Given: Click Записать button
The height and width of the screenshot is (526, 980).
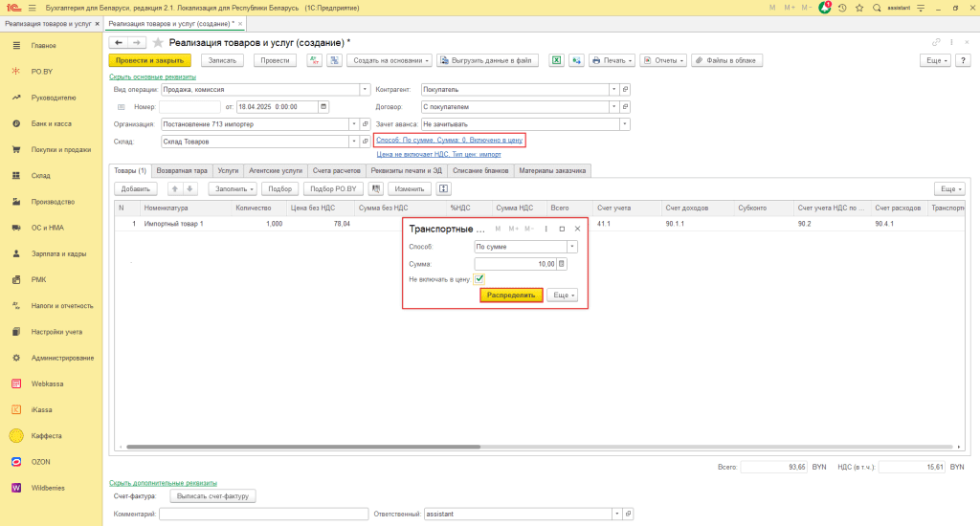Looking at the screenshot, I should [222, 60].
